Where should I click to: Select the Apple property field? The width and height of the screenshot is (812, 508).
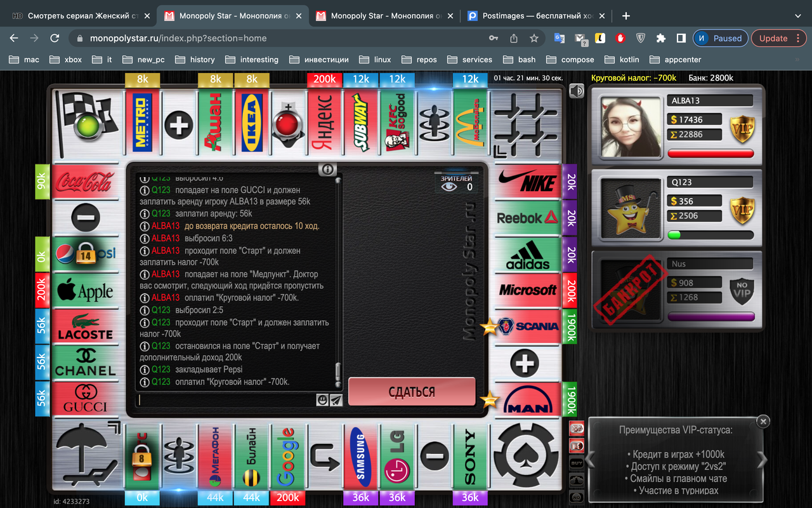click(85, 291)
